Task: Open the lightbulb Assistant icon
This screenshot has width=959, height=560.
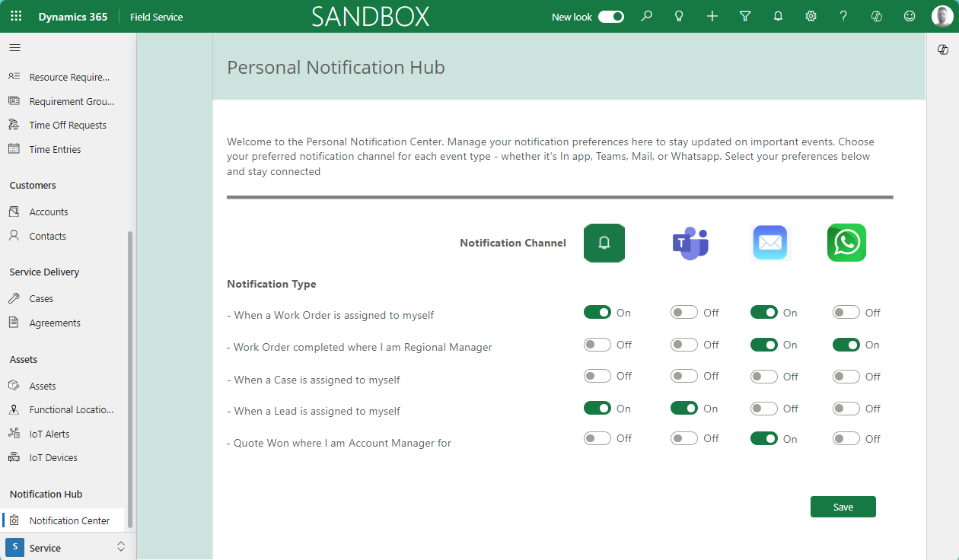Action: [x=680, y=16]
